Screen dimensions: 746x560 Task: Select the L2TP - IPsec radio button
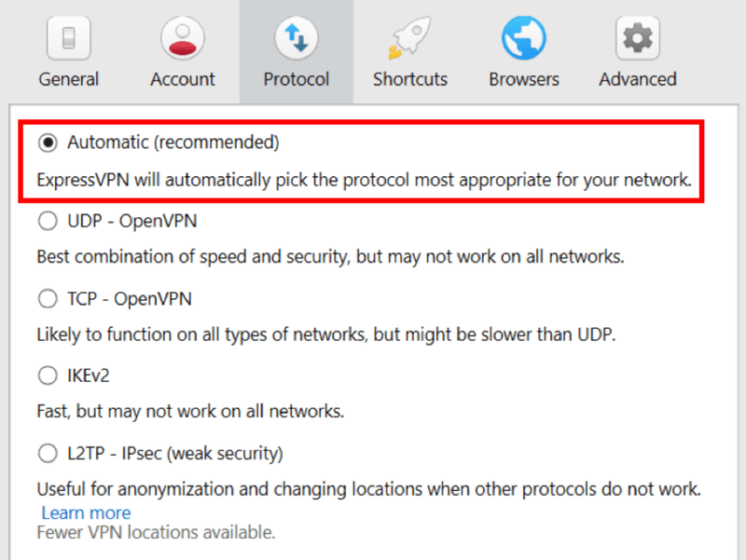coord(48,454)
